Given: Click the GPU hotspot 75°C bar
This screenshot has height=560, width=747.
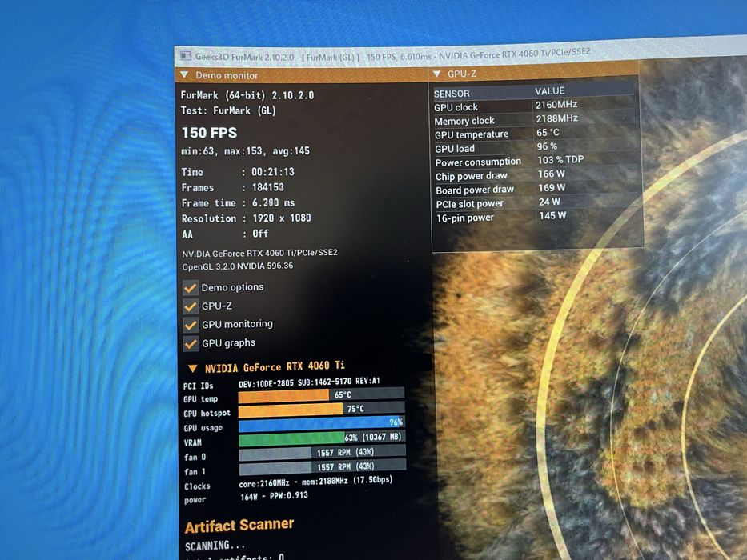Looking at the screenshot, I should pos(321,409).
